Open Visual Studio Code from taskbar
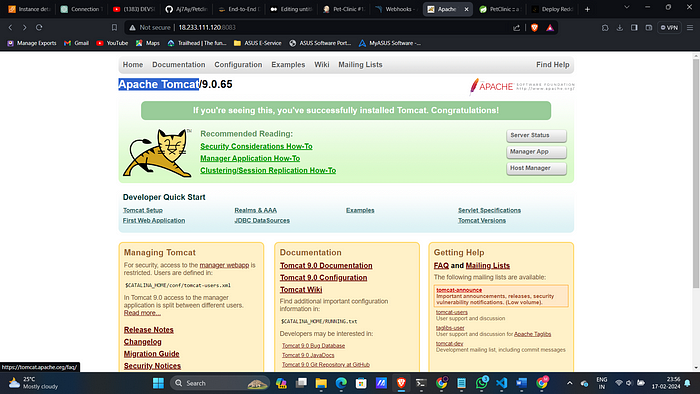700x394 pixels. click(501, 383)
